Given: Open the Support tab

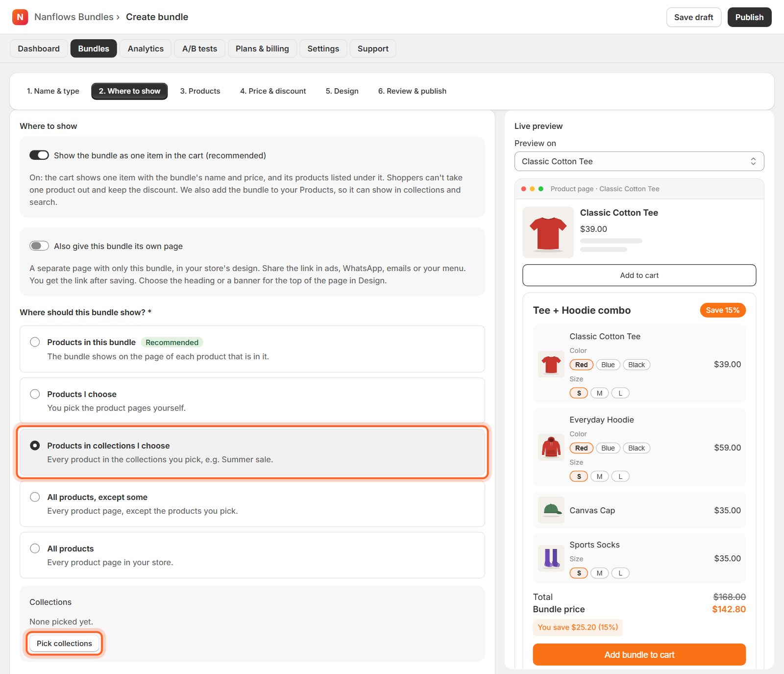Looking at the screenshot, I should pyautogui.click(x=373, y=49).
